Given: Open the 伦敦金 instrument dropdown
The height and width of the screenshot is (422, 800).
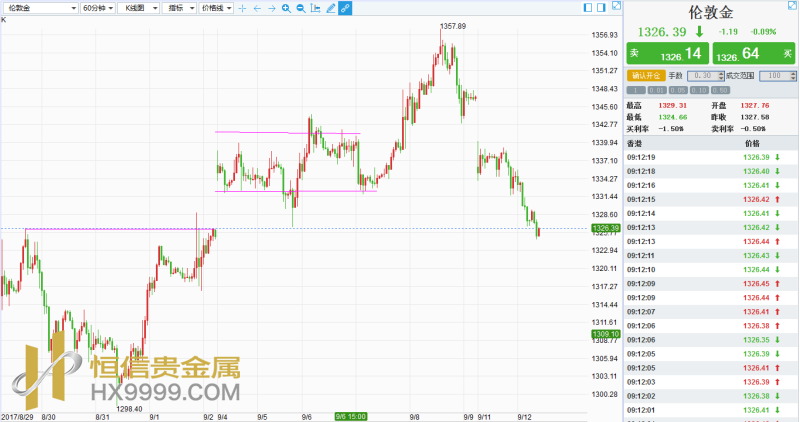Looking at the screenshot, I should [x=38, y=8].
